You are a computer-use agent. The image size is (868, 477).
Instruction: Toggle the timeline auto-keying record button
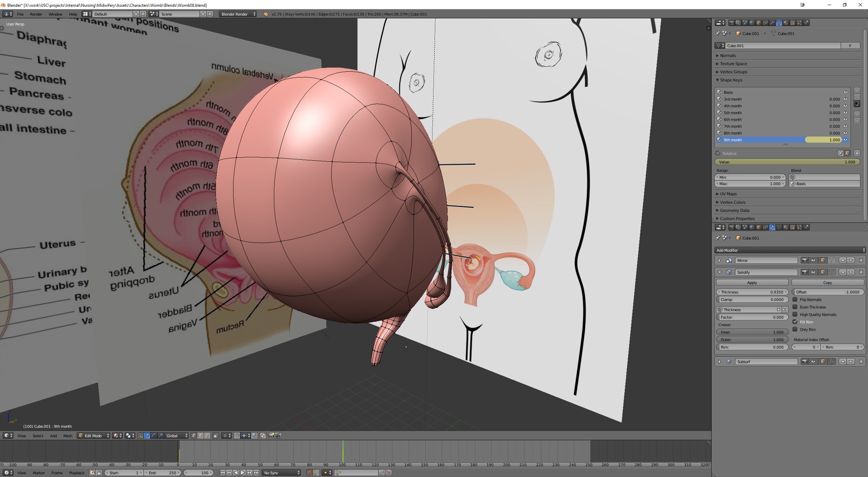(x=309, y=473)
